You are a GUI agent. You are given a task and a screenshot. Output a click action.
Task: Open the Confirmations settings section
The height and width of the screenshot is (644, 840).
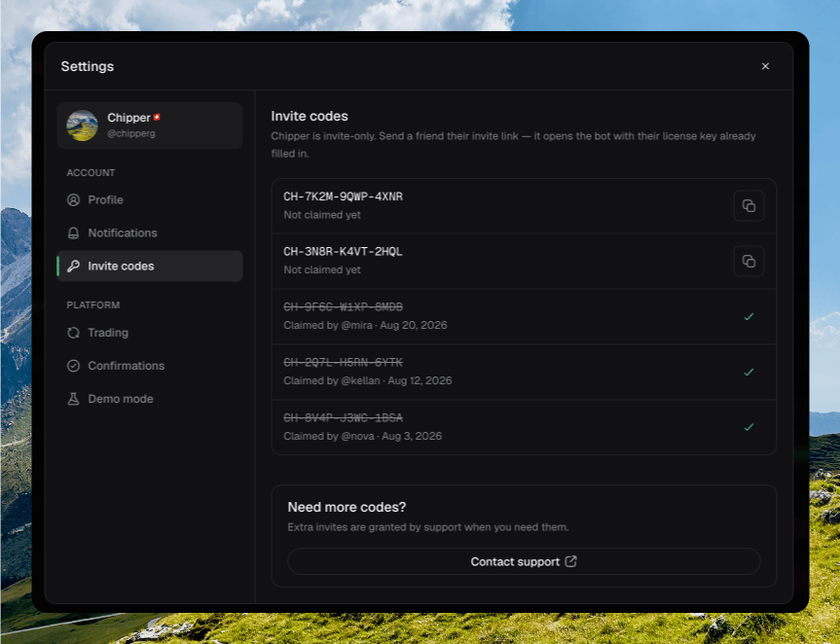coord(150,366)
